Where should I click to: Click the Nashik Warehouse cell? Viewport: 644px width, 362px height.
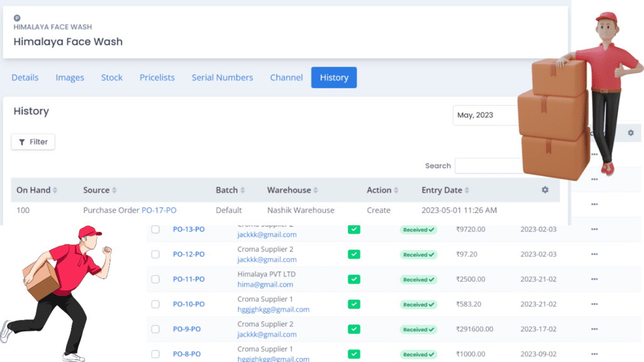coord(301,210)
